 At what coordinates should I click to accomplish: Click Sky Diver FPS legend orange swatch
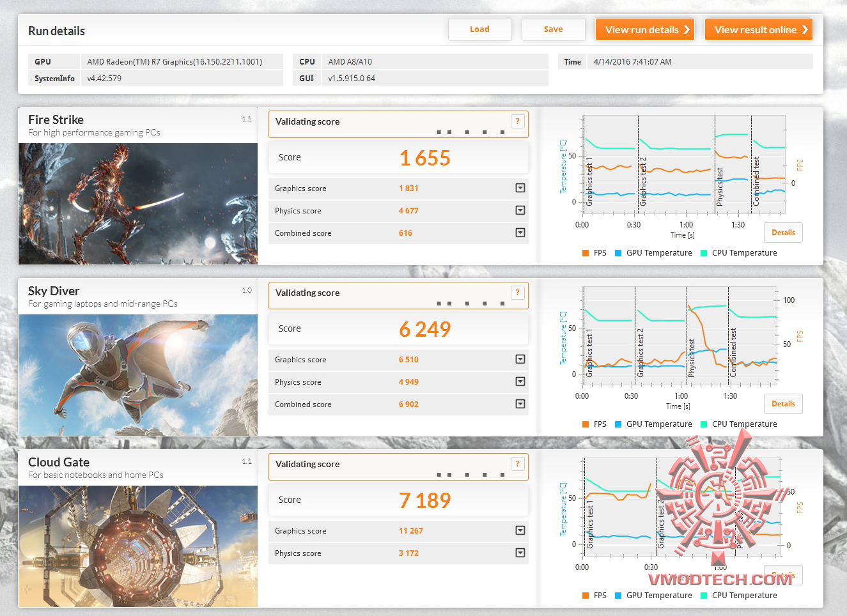pyautogui.click(x=586, y=424)
